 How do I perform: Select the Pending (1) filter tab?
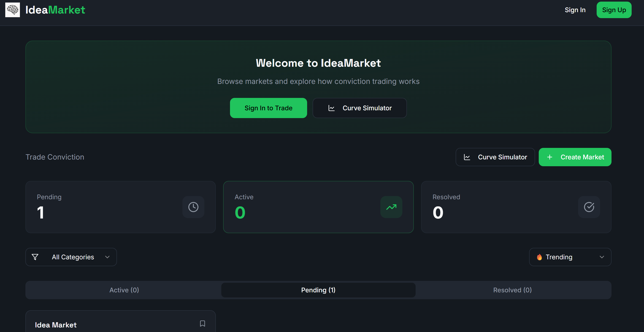click(x=318, y=290)
